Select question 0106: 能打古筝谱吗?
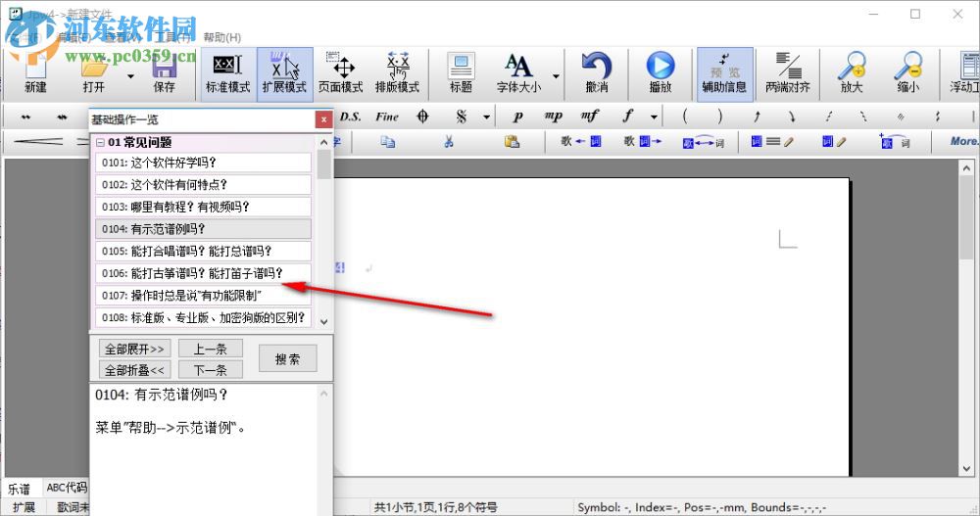This screenshot has height=516, width=980. coord(203,273)
